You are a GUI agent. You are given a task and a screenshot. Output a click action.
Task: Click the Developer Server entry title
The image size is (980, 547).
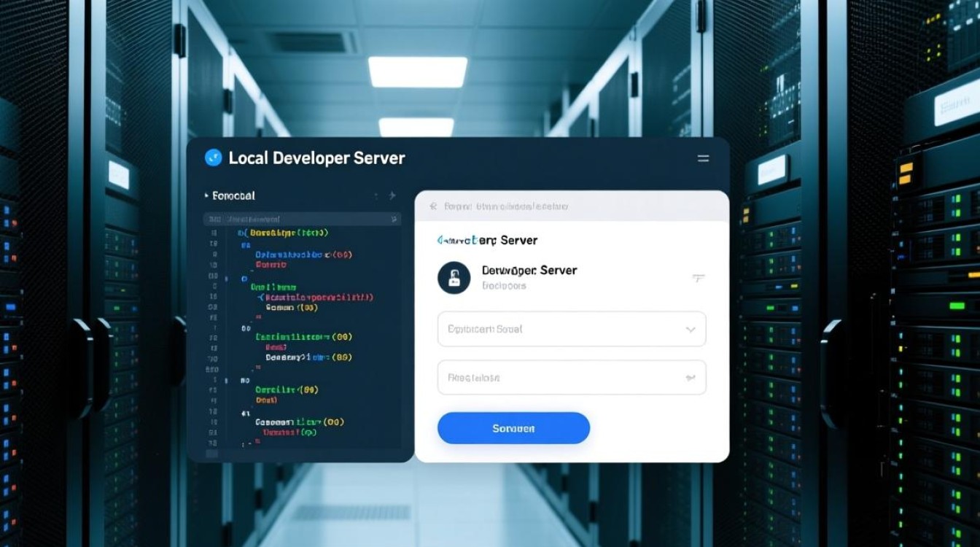coord(529,270)
